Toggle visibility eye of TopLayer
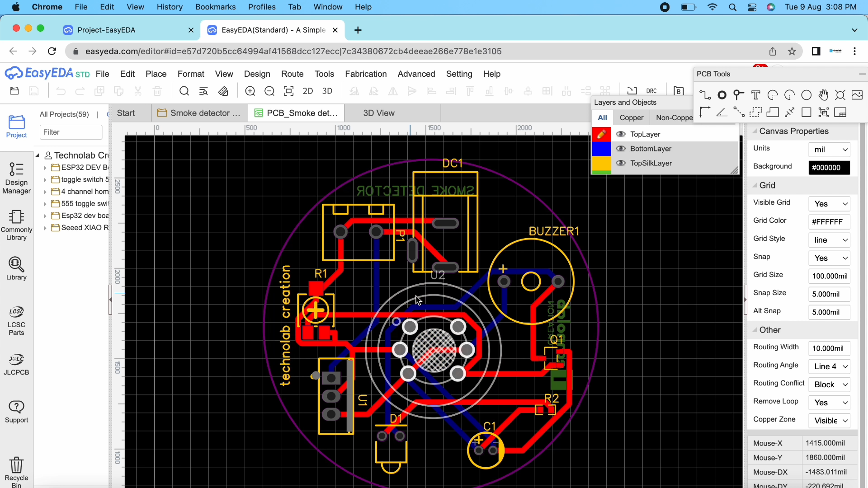Screen dimensions: 868x488 621,134
